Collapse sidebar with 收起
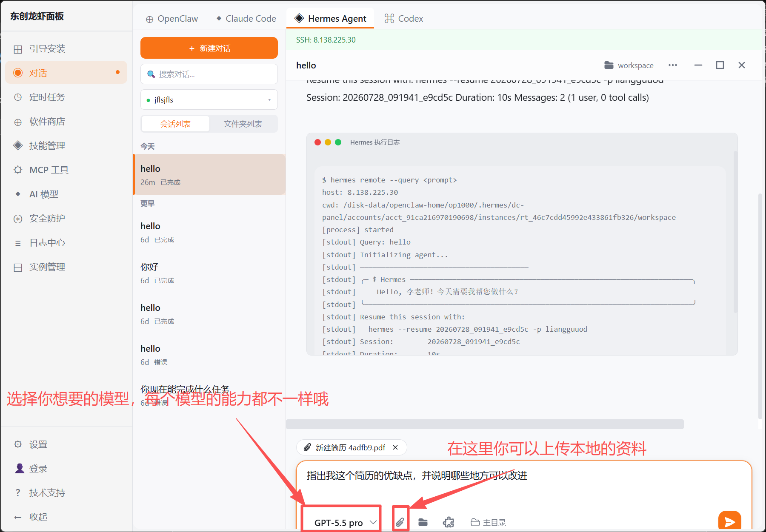 coord(66,517)
